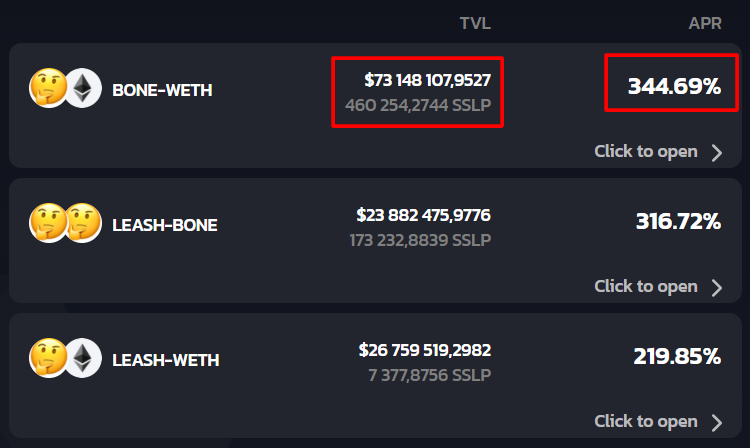750x448 pixels.
Task: Click the $73 148 107,9527 TVL amount
Action: (x=427, y=78)
